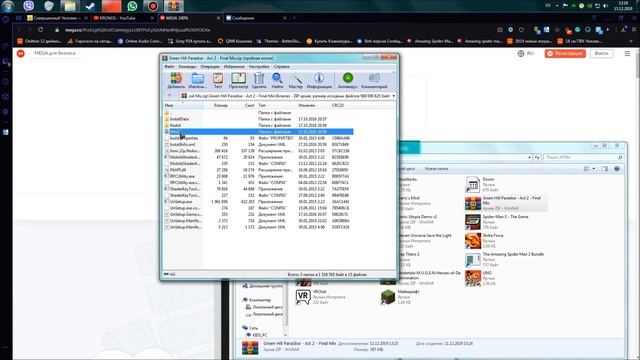Viewport: 640px width, 360px height.
Task: Switch to the KRONOS - YouTube browser tab
Action: click(x=123, y=18)
